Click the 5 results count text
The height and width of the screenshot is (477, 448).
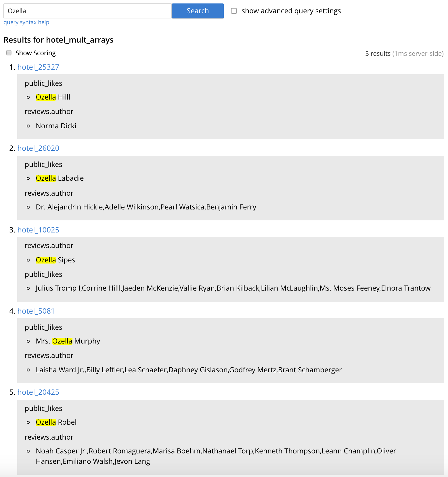378,54
